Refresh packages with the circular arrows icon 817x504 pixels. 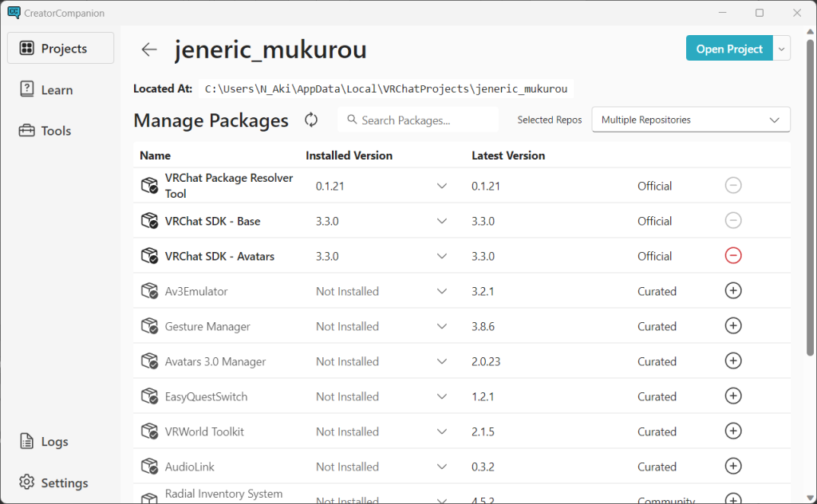(x=311, y=120)
